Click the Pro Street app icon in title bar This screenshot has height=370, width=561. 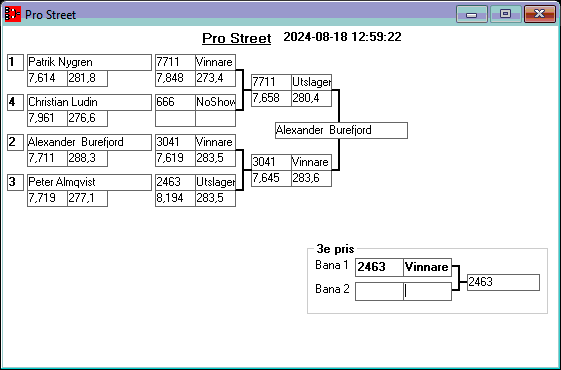pyautogui.click(x=13, y=14)
